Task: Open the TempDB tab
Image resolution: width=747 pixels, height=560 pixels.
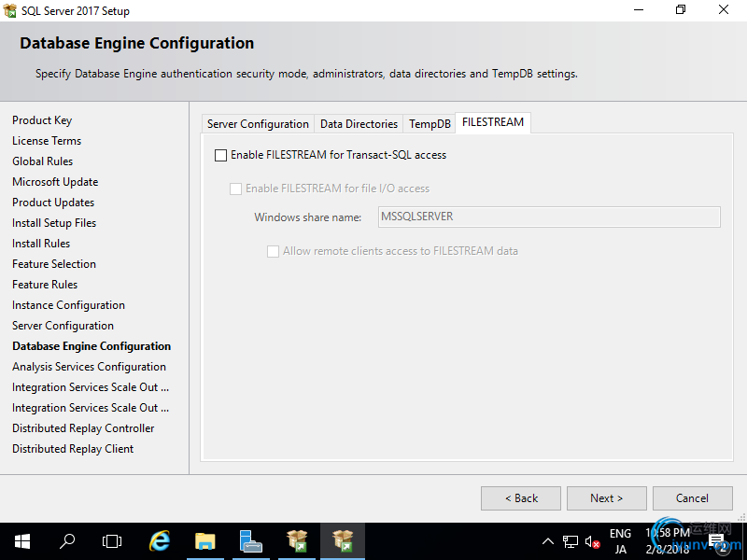Action: coord(430,124)
